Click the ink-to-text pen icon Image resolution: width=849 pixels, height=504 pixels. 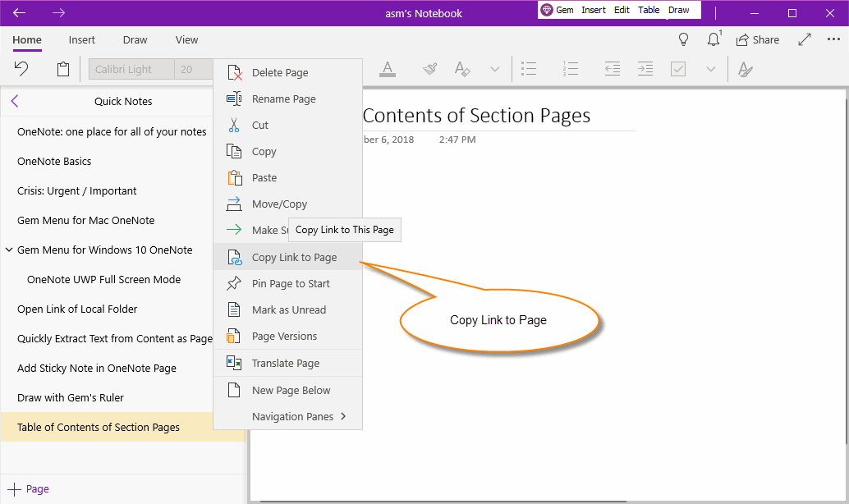click(745, 69)
